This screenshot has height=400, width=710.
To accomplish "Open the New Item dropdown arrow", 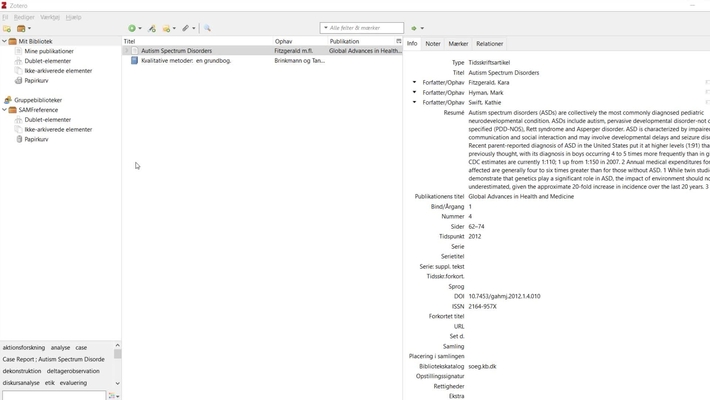I will [x=140, y=28].
